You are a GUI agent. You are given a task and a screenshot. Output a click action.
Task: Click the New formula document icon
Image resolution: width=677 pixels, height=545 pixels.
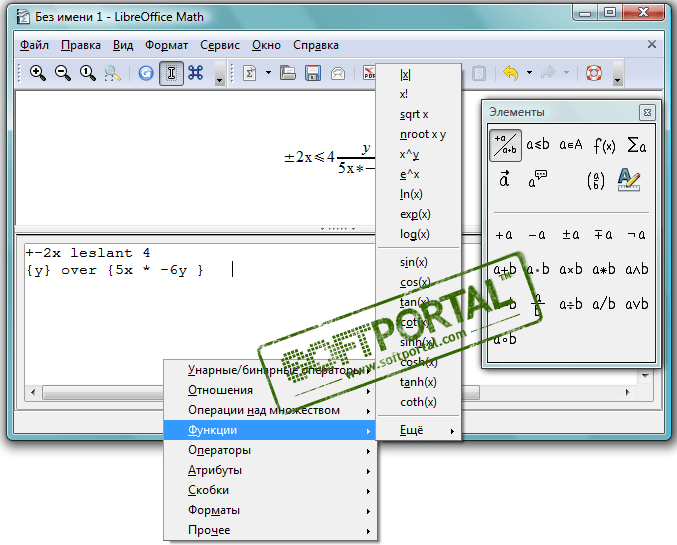coord(250,73)
